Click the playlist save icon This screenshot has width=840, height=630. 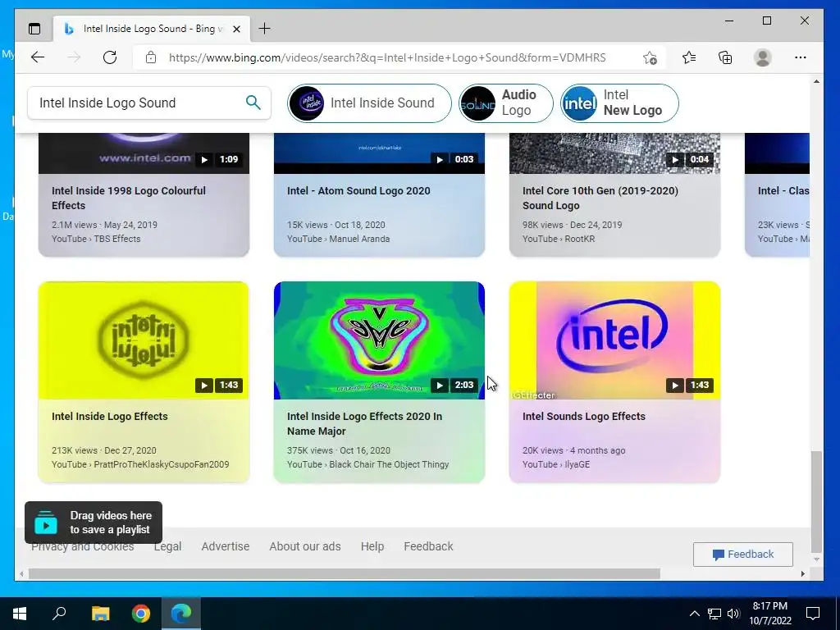click(x=46, y=523)
